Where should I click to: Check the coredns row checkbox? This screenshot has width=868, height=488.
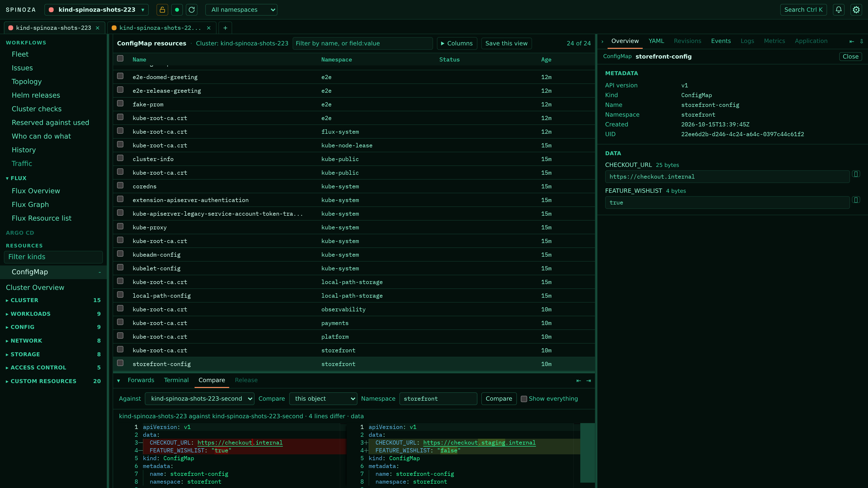(120, 185)
